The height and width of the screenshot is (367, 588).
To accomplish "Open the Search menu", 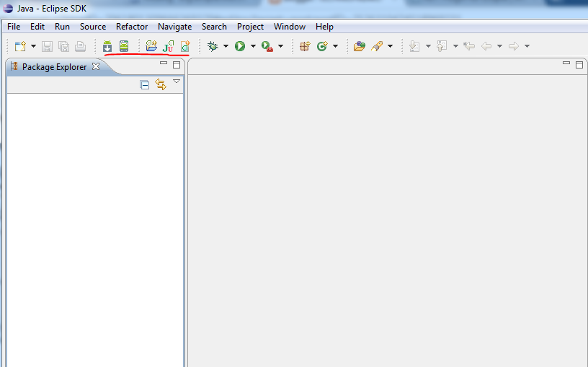I will (x=214, y=27).
